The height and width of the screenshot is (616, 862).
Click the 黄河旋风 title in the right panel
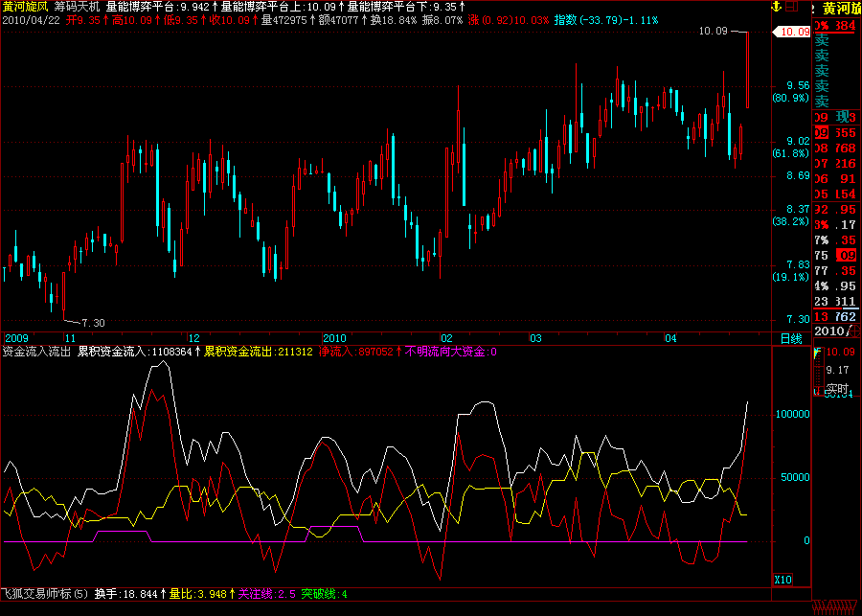tap(837, 8)
